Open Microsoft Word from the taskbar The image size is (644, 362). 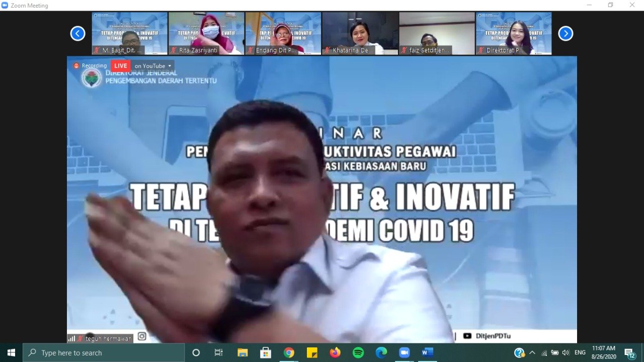point(427,352)
